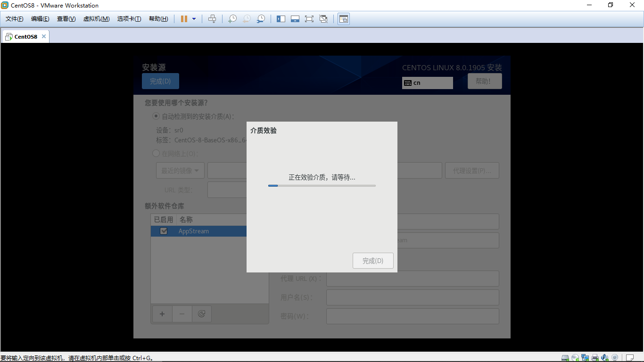This screenshot has width=644, height=362.
Task: Open the snapshot manager
Action: [x=261, y=19]
